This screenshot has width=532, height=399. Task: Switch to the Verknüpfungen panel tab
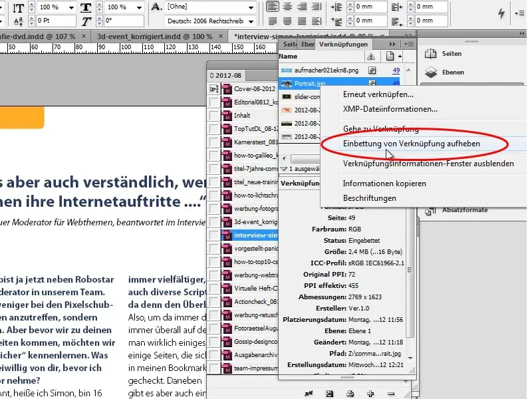pos(343,44)
